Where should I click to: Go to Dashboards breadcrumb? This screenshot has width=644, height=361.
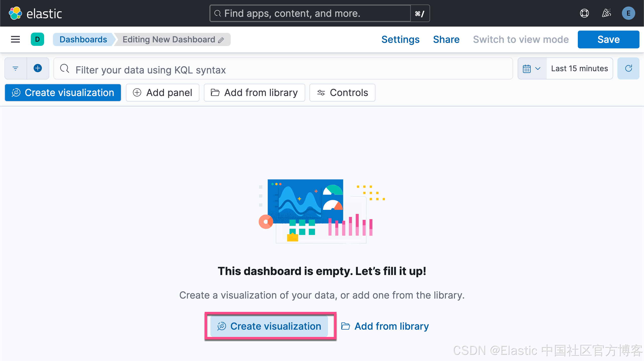83,39
